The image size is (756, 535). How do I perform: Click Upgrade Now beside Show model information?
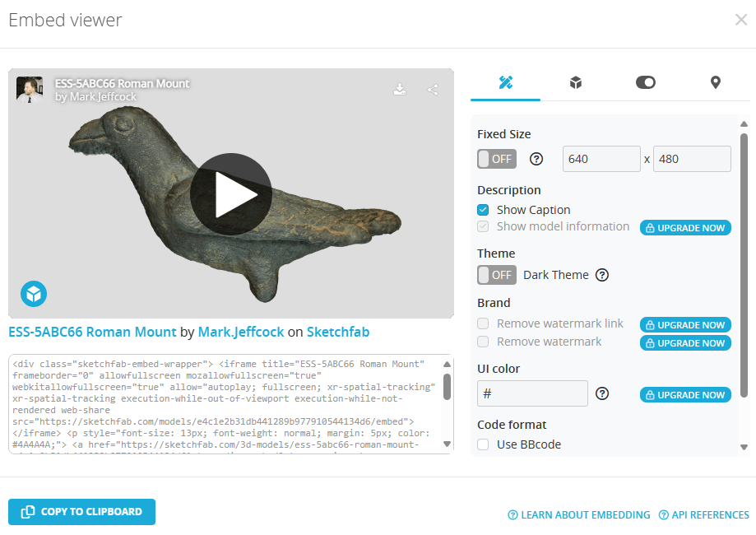[x=685, y=228]
